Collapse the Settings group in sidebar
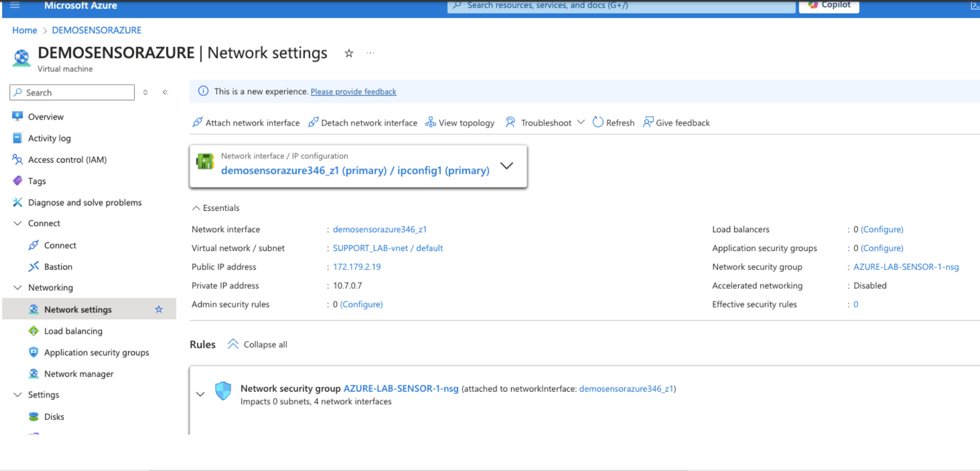The width and height of the screenshot is (980, 471). (18, 395)
